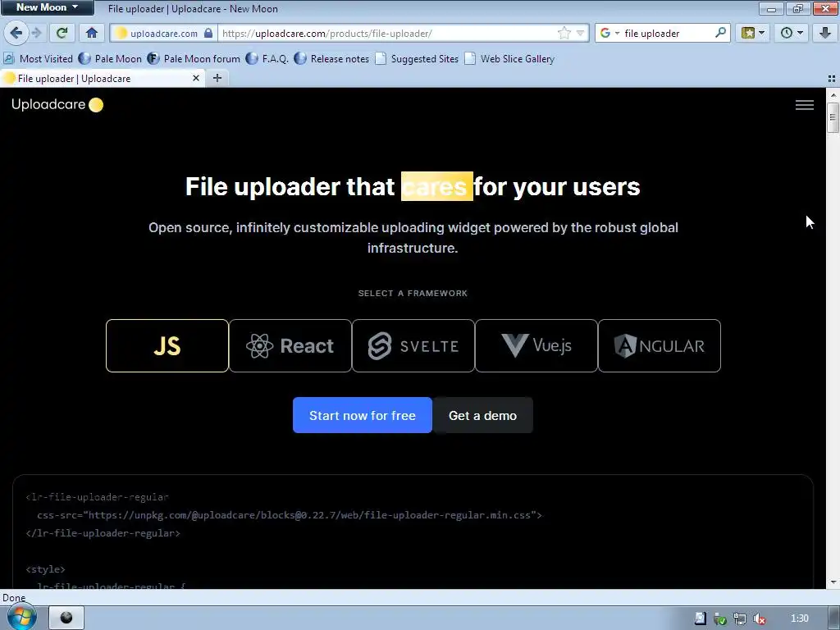Open the bookmarks menu button
The height and width of the screenshot is (630, 840).
click(753, 33)
